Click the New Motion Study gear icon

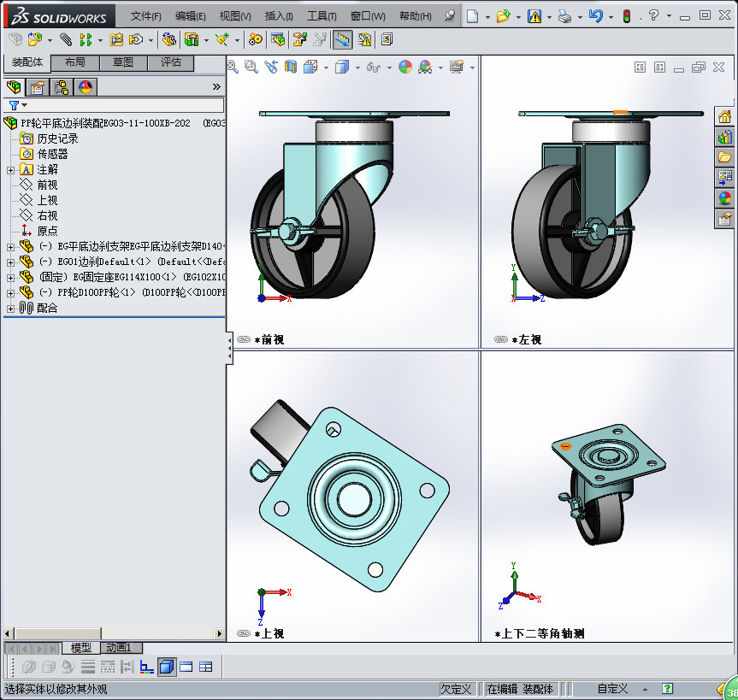(x=256, y=39)
